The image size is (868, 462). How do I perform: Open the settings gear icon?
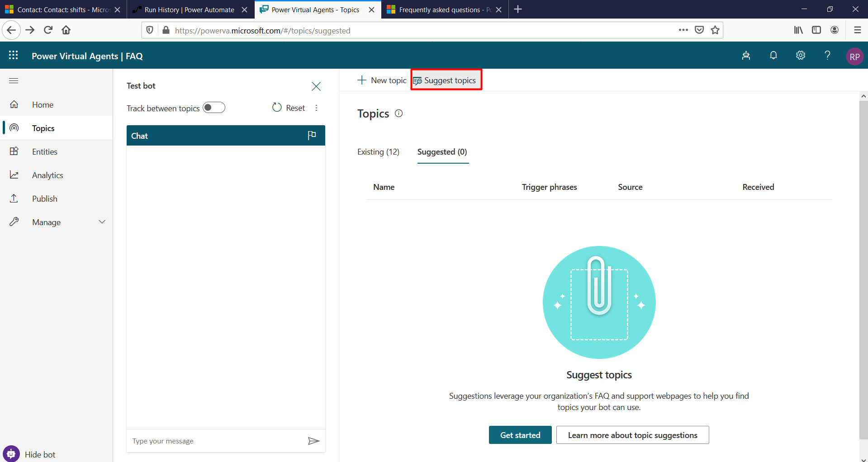point(801,56)
